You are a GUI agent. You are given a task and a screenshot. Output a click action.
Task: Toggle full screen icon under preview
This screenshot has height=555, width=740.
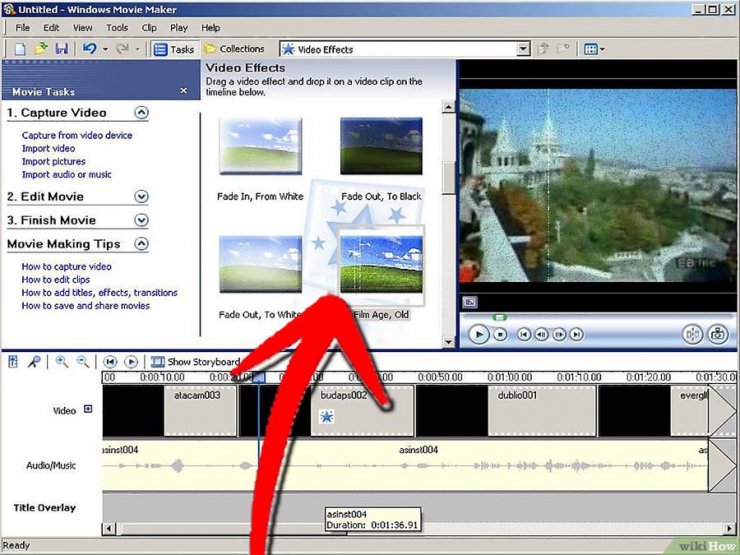click(470, 302)
